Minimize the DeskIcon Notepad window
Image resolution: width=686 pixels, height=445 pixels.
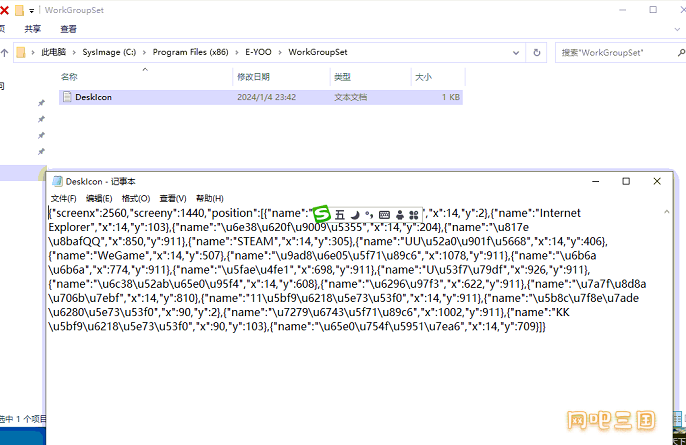[595, 181]
